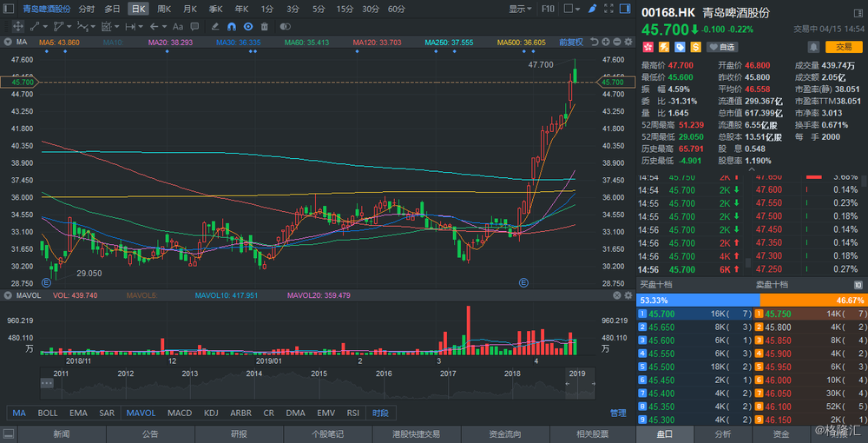Delete drawings with trash icon

(x=265, y=26)
